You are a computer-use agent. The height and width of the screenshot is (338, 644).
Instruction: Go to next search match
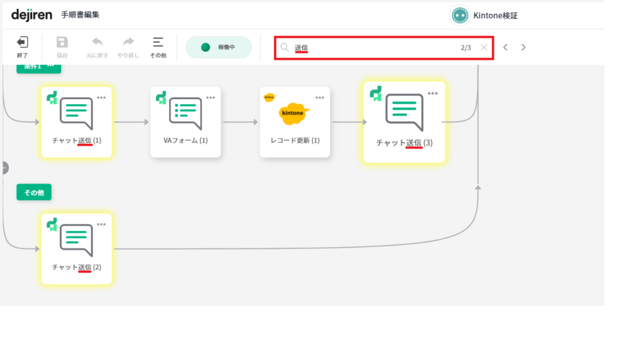click(x=523, y=48)
